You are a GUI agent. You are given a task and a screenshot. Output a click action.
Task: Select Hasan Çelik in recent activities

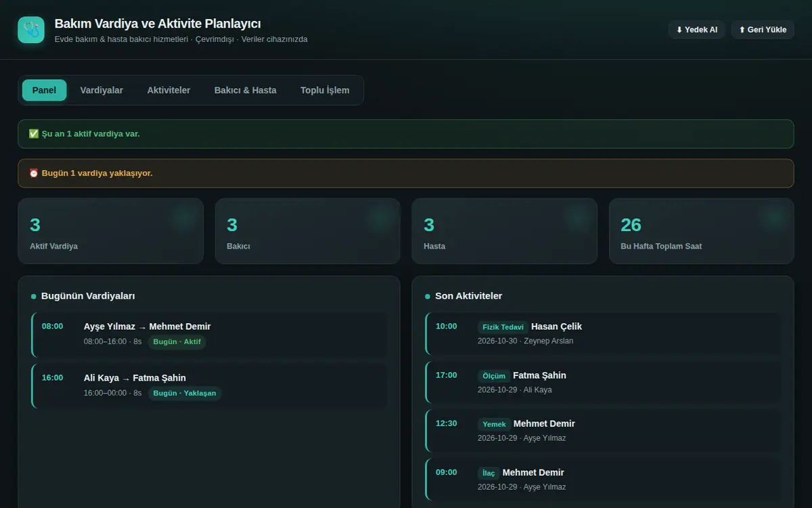(556, 326)
